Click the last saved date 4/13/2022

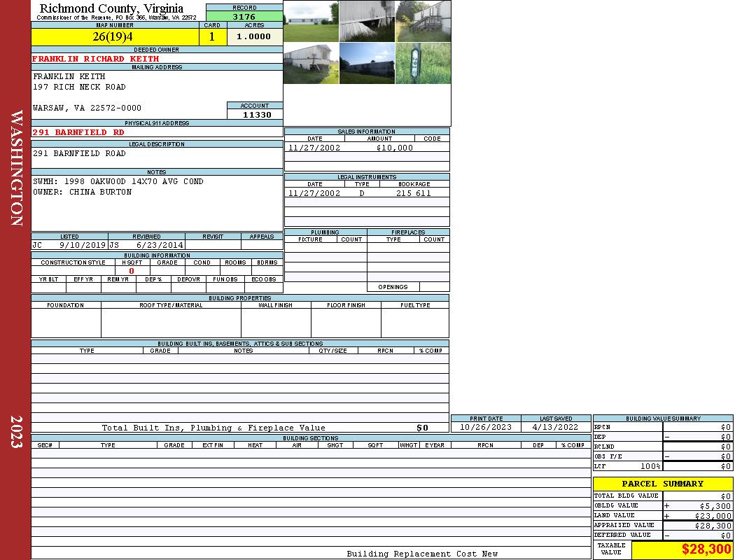[x=555, y=427]
